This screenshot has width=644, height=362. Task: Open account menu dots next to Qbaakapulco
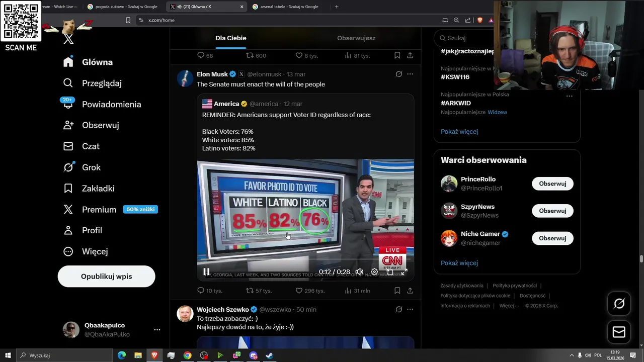pyautogui.click(x=157, y=330)
